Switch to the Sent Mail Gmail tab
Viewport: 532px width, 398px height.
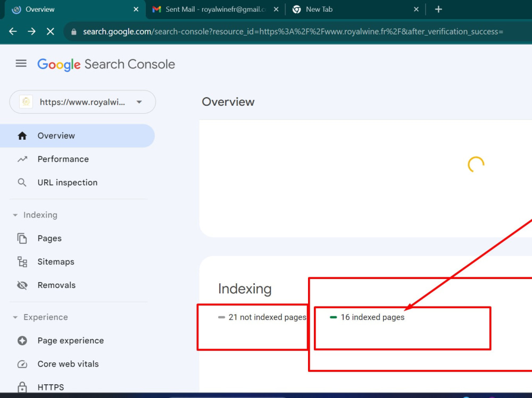[x=215, y=10]
